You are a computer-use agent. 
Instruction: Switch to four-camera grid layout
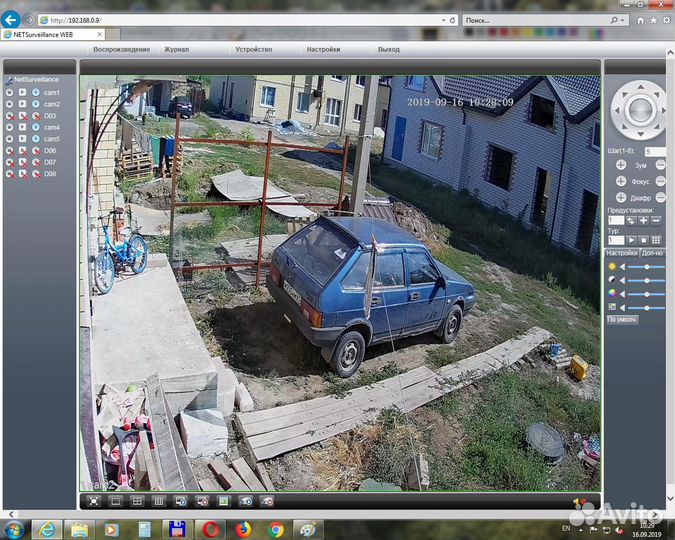(x=137, y=500)
